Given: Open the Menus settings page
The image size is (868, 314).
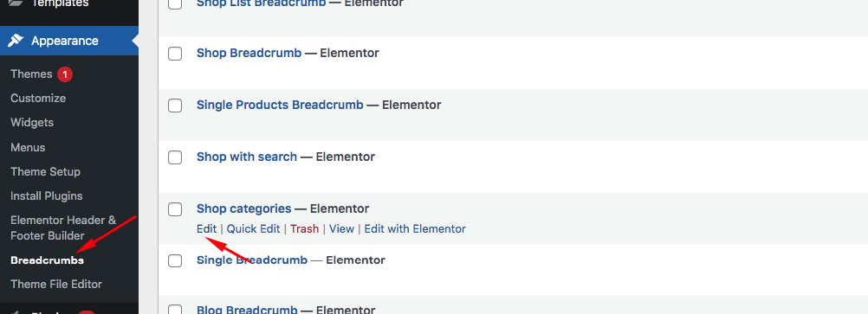Looking at the screenshot, I should pyautogui.click(x=28, y=148).
